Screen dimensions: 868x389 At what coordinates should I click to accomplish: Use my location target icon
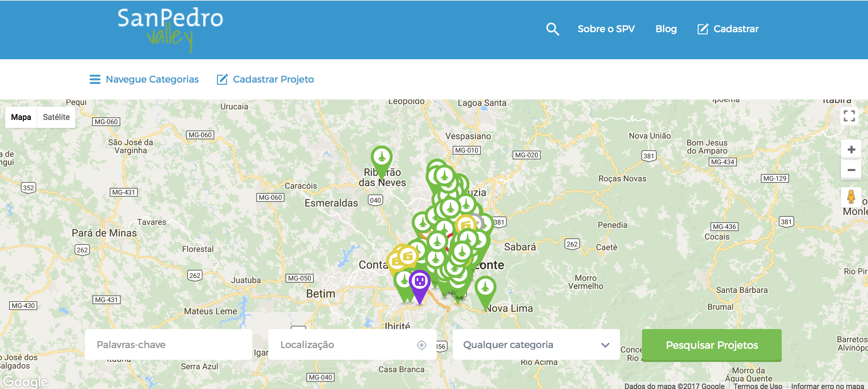tap(422, 345)
